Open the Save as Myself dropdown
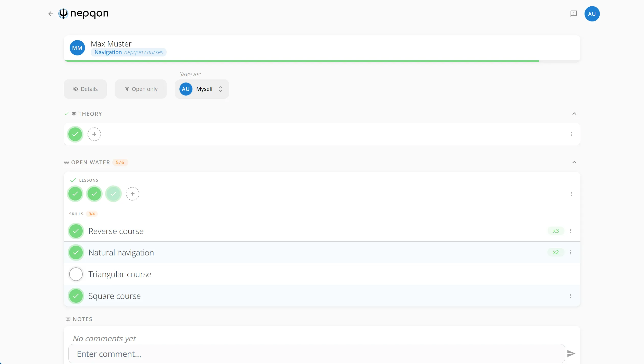644x364 pixels. (202, 89)
